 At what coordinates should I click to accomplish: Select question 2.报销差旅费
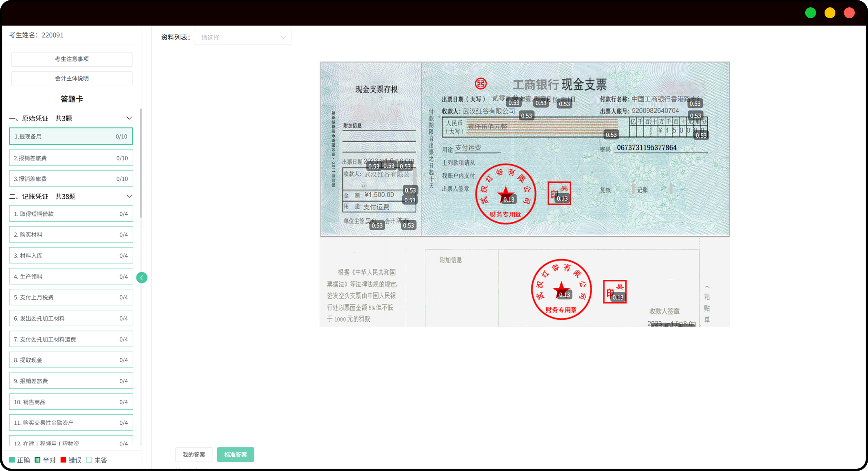tap(71, 158)
